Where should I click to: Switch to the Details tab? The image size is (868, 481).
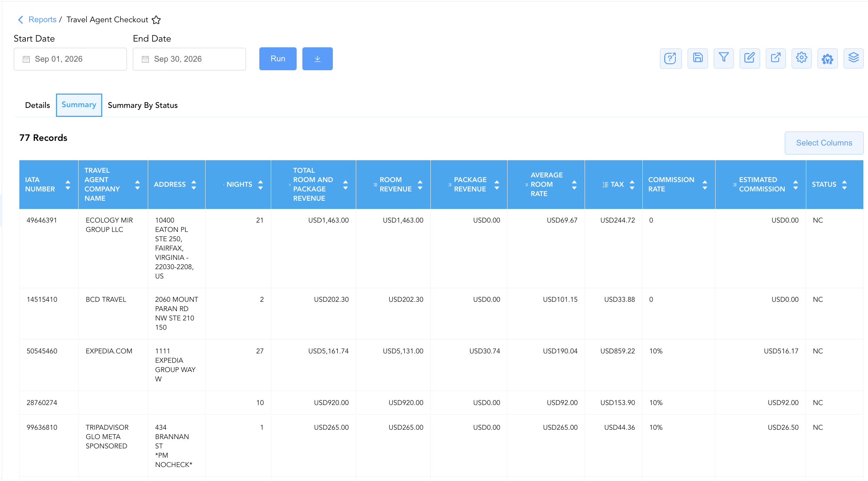click(x=37, y=105)
